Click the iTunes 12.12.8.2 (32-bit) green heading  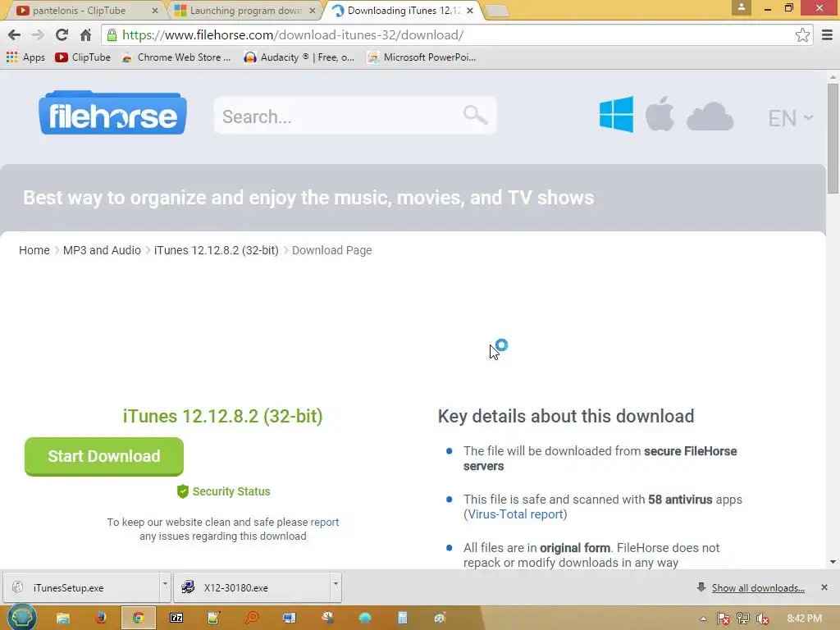(222, 416)
